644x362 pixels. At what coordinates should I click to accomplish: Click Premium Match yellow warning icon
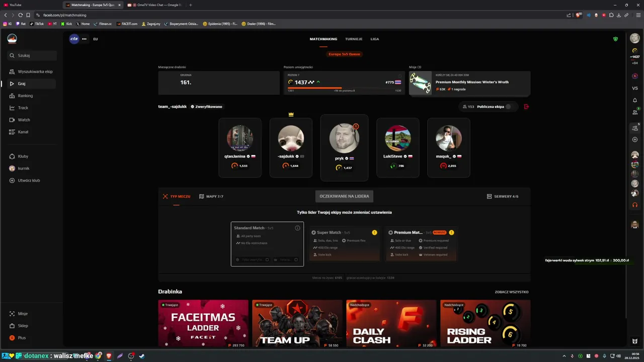(451, 232)
